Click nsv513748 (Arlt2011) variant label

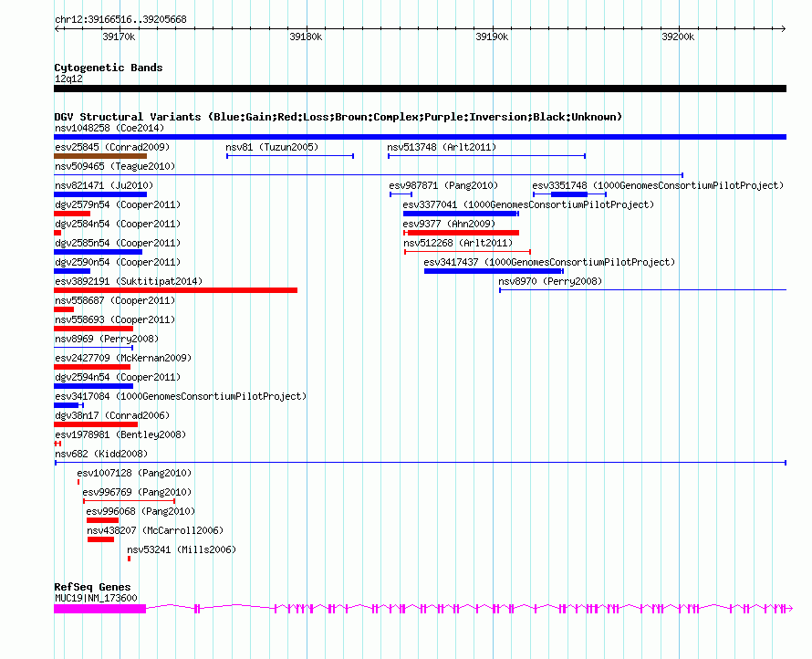[x=442, y=147]
